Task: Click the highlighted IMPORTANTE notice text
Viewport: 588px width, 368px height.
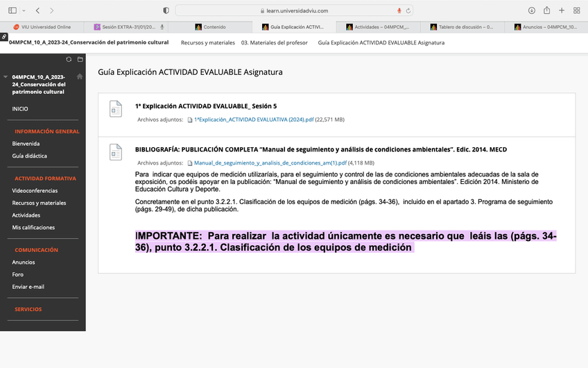Action: point(346,242)
